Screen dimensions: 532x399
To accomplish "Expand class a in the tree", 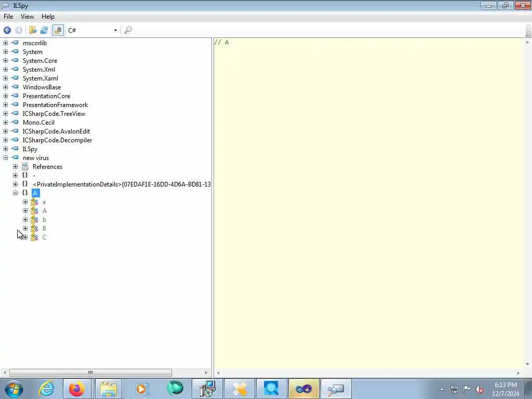I will (x=25, y=202).
